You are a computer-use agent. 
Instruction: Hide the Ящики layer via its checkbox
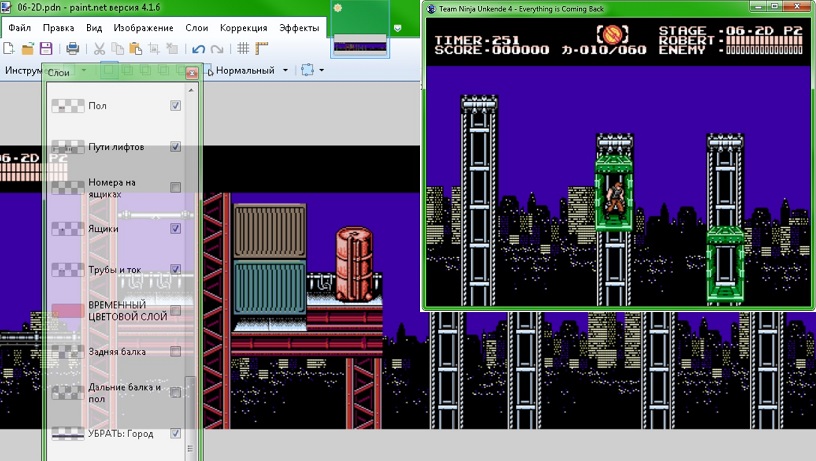tap(175, 228)
